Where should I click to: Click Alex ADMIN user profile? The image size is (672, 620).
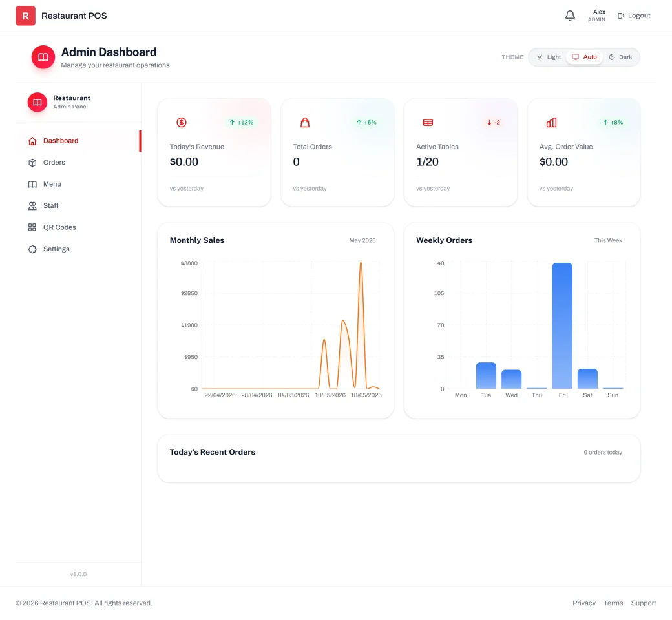point(596,16)
